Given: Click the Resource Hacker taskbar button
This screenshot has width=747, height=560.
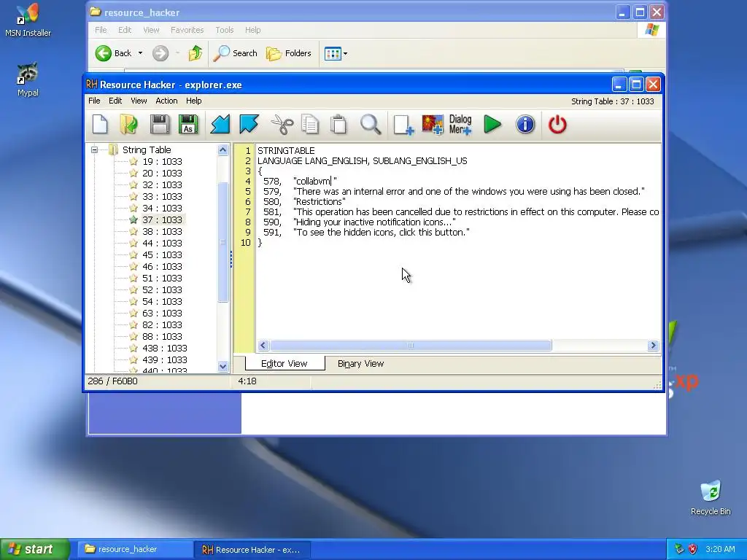Looking at the screenshot, I should click(252, 550).
